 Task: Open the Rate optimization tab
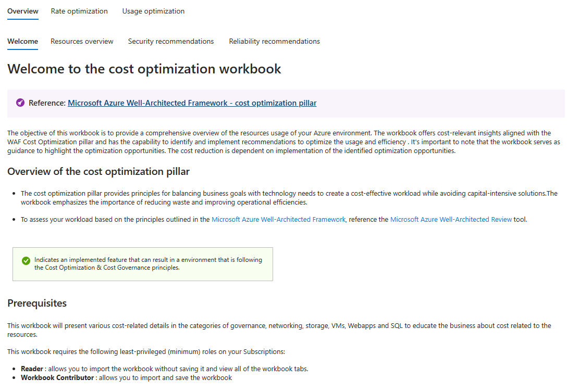(79, 11)
